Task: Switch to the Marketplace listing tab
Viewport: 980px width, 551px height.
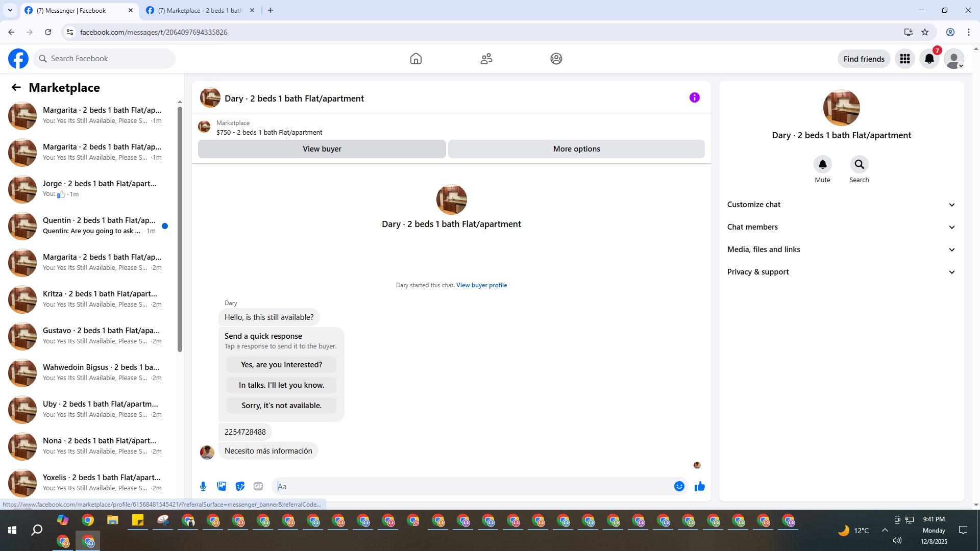Action: pos(201,10)
